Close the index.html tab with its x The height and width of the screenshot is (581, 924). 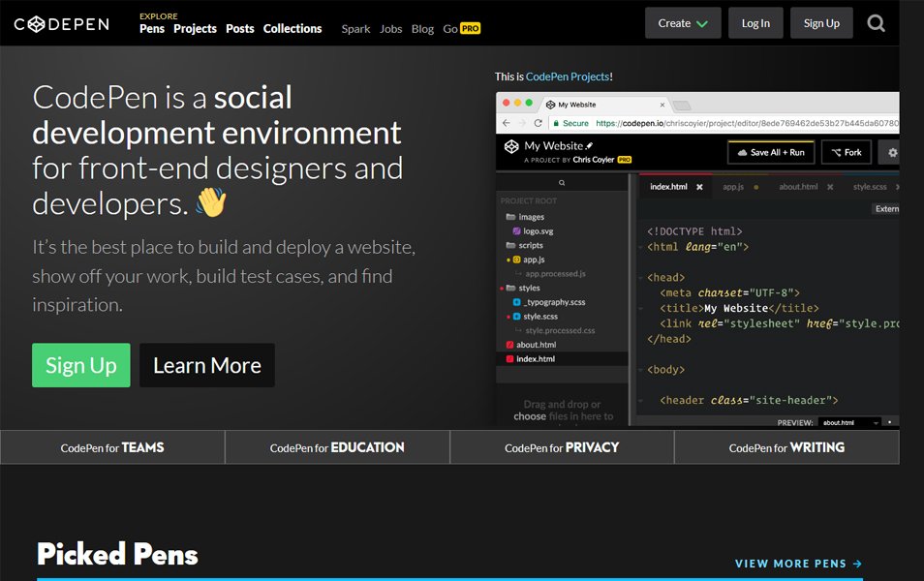tap(699, 187)
